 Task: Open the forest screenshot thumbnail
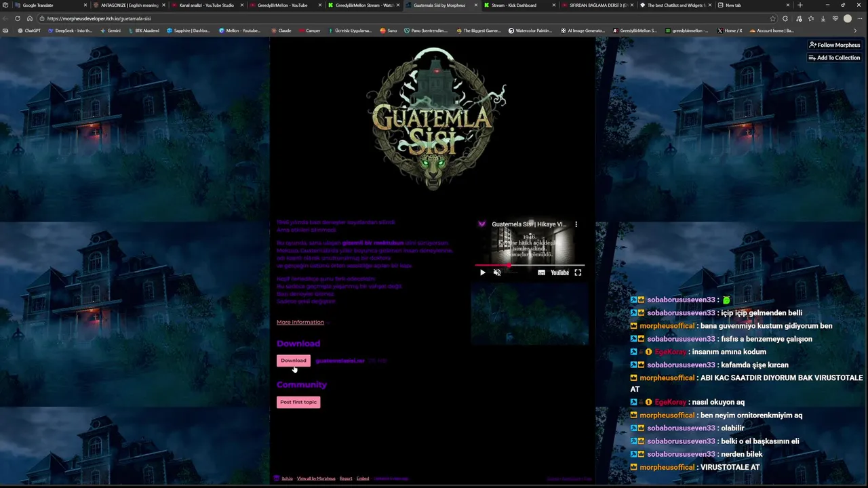[530, 315]
